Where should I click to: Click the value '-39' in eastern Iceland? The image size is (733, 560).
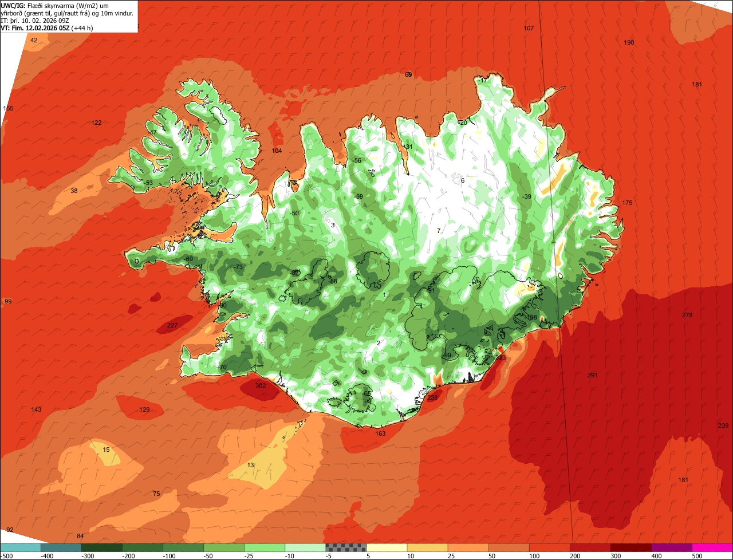(526, 196)
